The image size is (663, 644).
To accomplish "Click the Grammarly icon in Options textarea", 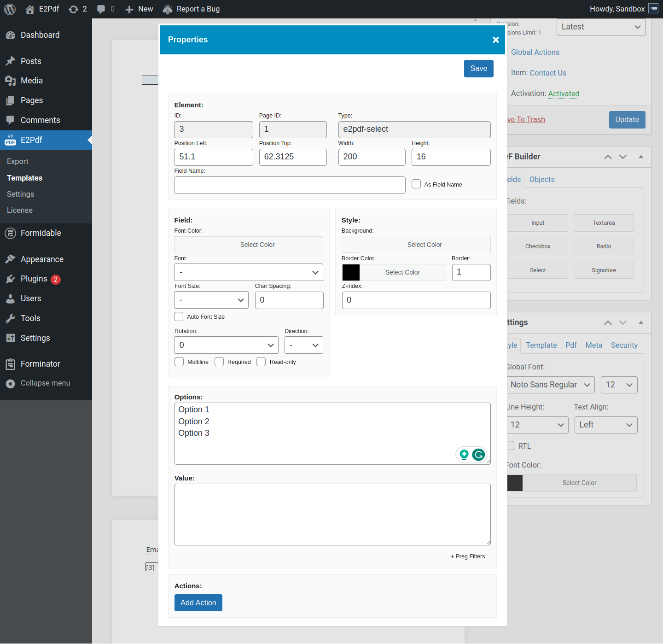I will 479,455.
